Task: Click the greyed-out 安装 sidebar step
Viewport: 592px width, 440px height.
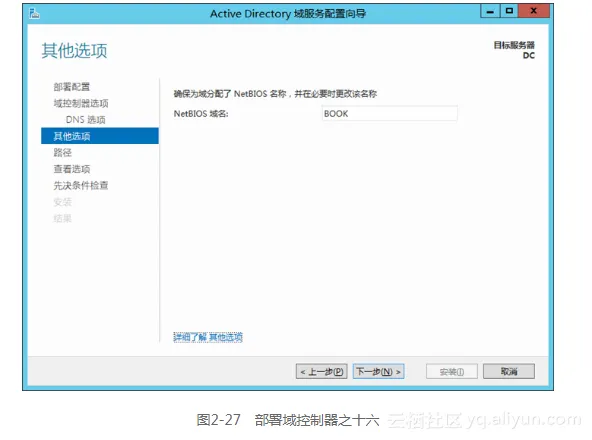Action: coord(62,202)
